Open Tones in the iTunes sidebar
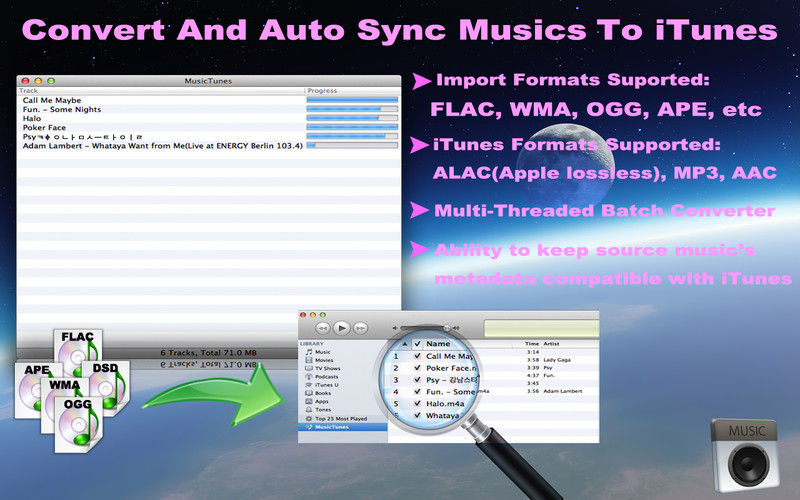This screenshot has width=800, height=500. point(323,410)
